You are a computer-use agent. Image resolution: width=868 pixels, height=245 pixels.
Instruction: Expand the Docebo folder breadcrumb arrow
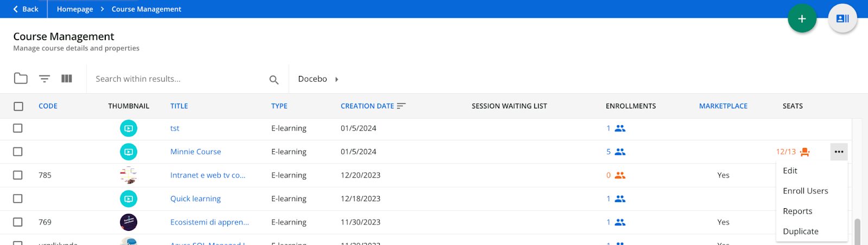pyautogui.click(x=336, y=79)
